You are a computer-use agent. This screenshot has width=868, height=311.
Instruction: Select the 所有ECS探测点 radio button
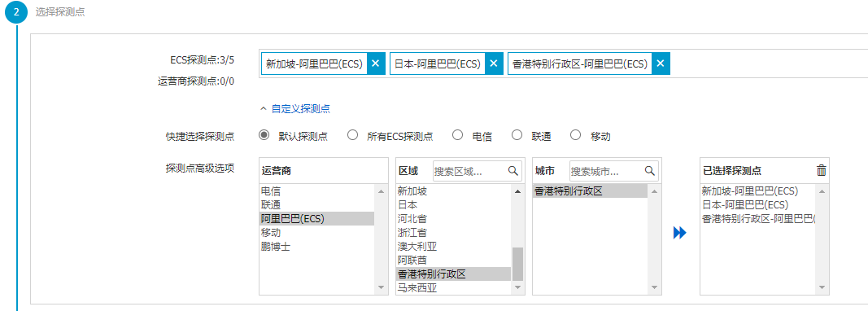352,134
